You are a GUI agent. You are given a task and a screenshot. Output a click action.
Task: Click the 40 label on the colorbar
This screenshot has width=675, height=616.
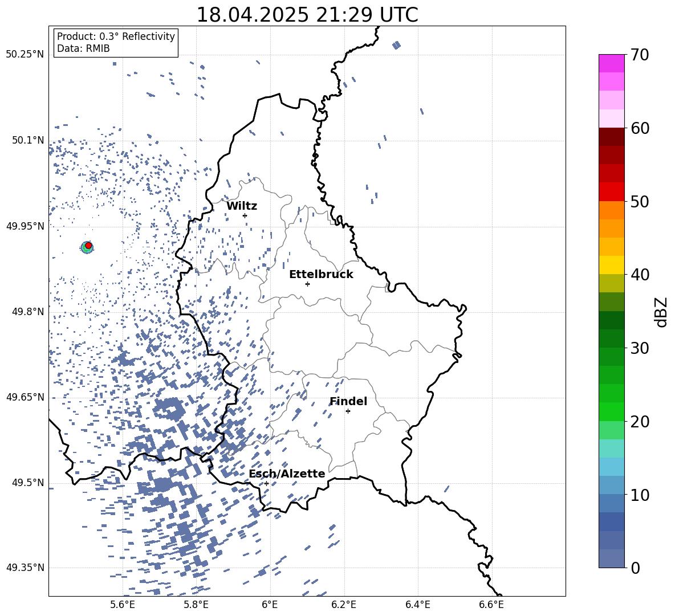pos(640,275)
